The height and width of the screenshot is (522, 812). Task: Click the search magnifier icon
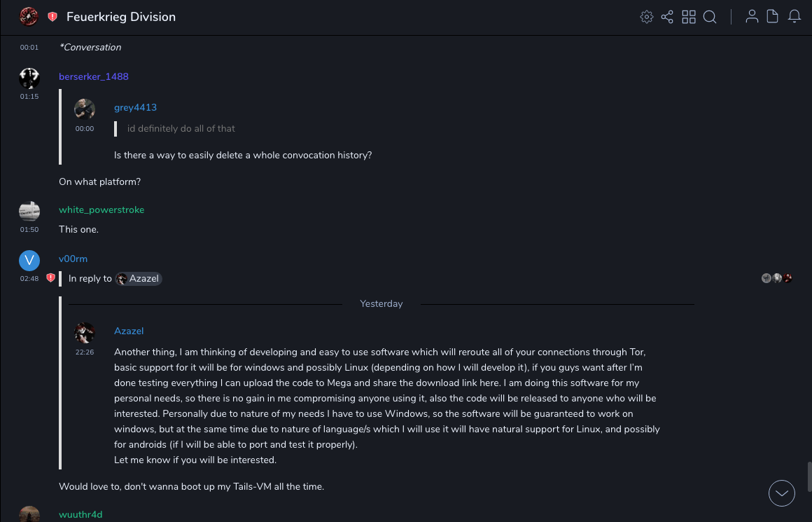[x=710, y=17]
